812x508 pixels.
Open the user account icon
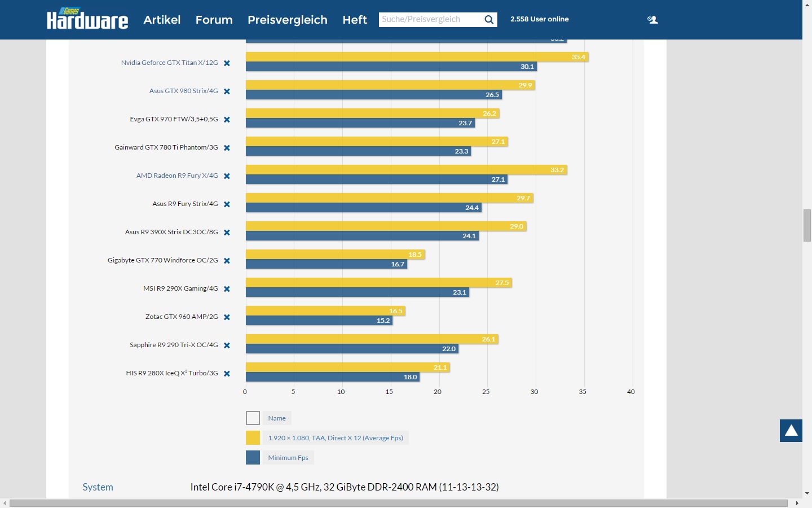(652, 20)
